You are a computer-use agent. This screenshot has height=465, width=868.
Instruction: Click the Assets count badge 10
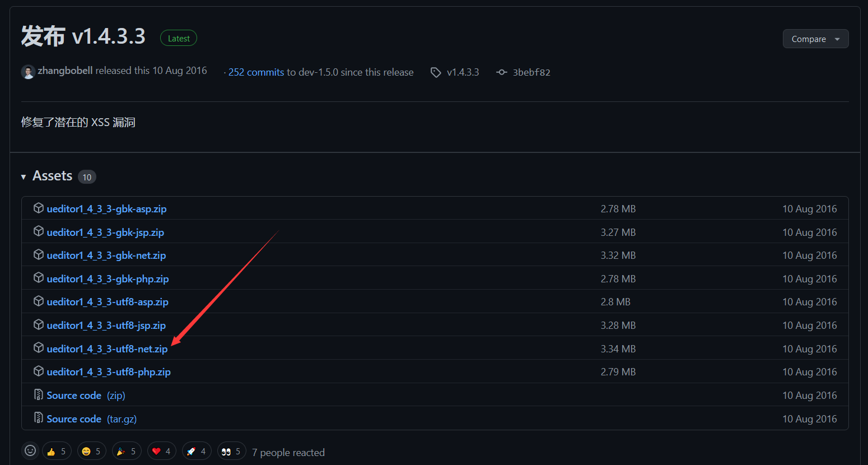[87, 177]
